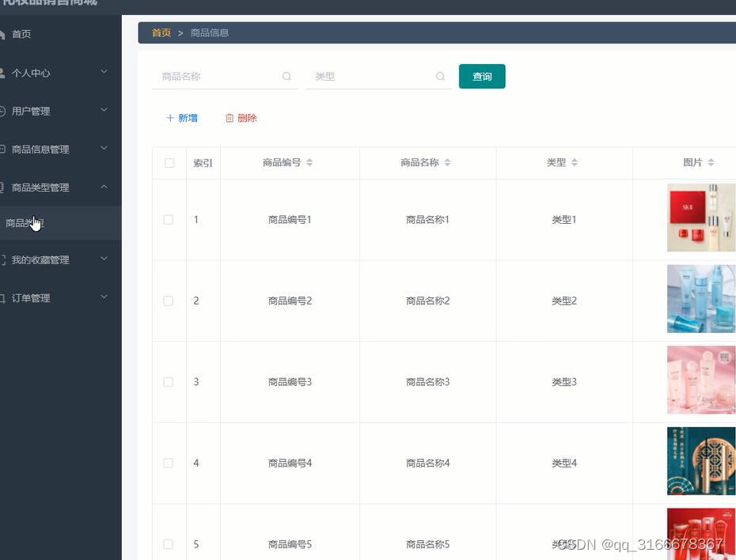Click the sort arrows beside 商品名称 header
The image size is (736, 560).
447,162
